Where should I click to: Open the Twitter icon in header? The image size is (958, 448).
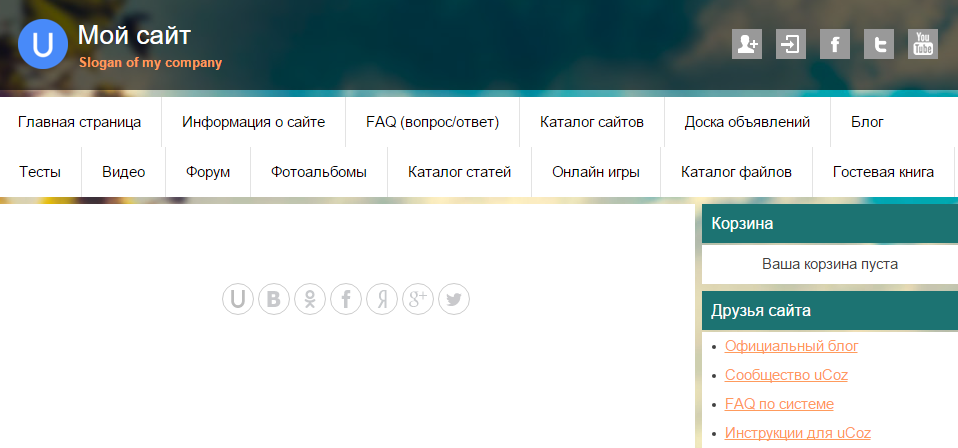click(879, 44)
